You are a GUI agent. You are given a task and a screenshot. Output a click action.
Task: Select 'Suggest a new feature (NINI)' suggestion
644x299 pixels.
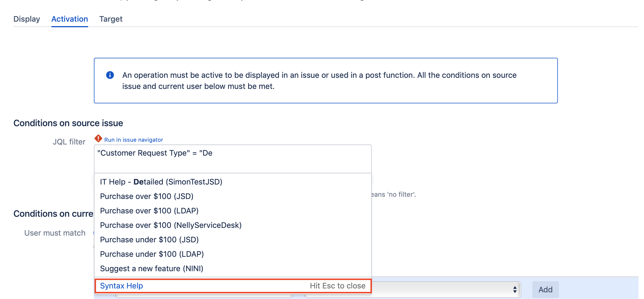coord(151,268)
